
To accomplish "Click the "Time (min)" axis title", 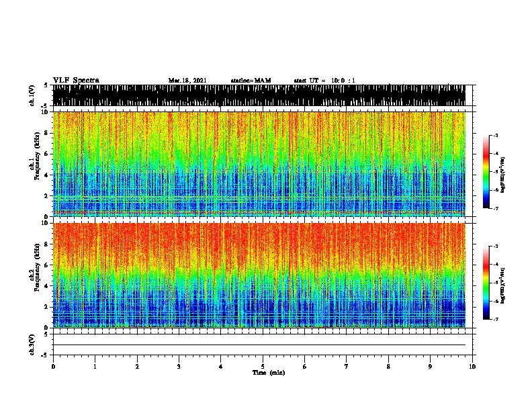I will pyautogui.click(x=269, y=373).
